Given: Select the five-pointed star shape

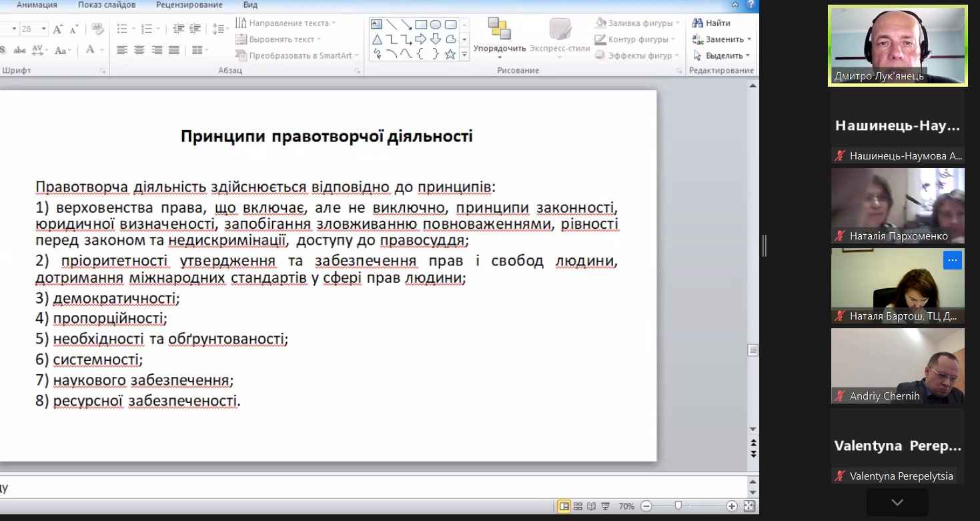Looking at the screenshot, I should (450, 54).
